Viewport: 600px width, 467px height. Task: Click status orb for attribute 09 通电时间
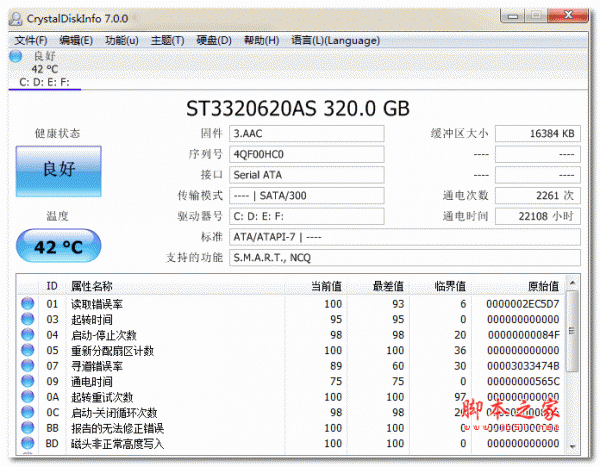[27, 381]
